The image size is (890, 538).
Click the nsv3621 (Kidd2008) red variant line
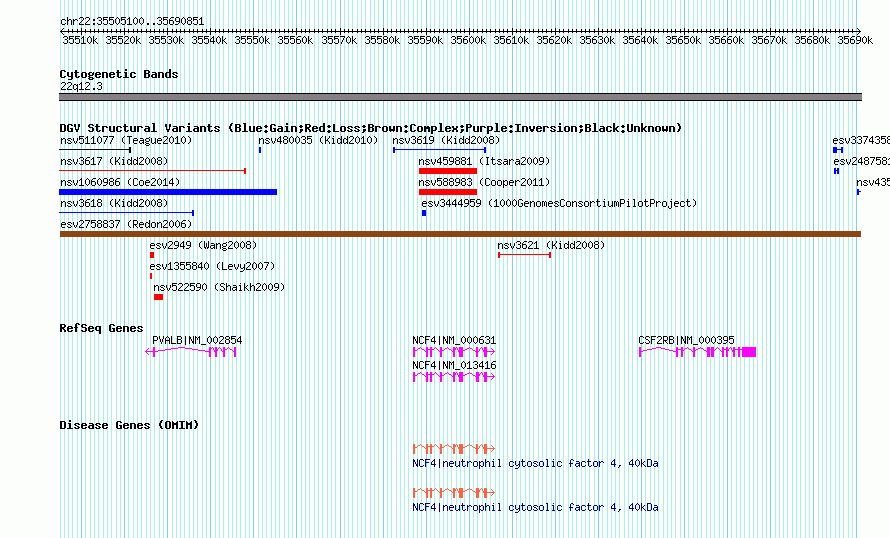pyautogui.click(x=524, y=255)
